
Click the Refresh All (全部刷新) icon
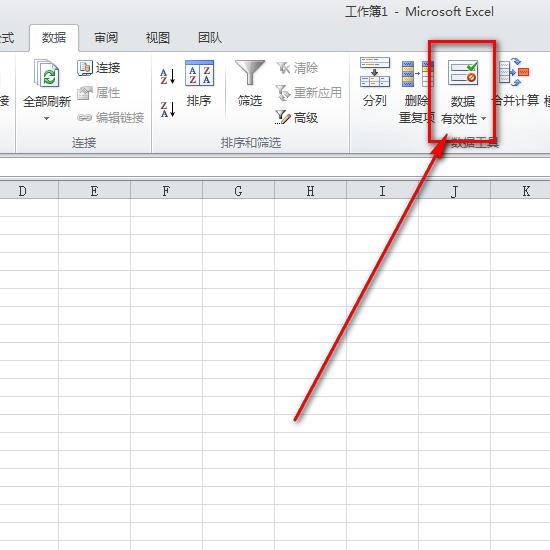pos(47,73)
